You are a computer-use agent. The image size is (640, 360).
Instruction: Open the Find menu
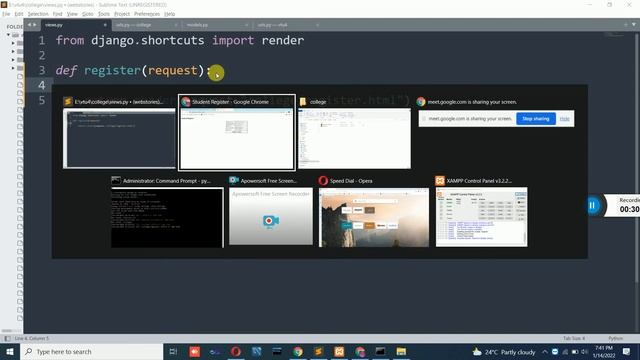[x=58, y=14]
